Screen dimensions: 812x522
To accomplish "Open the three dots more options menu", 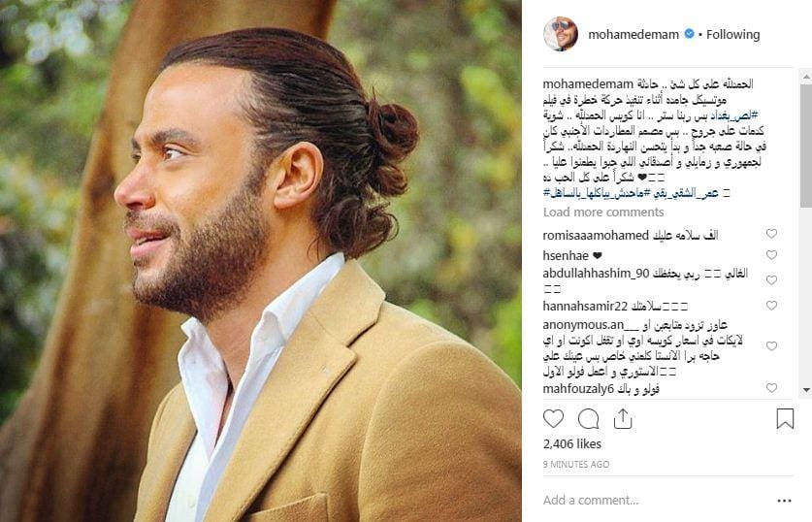I will pos(785,501).
